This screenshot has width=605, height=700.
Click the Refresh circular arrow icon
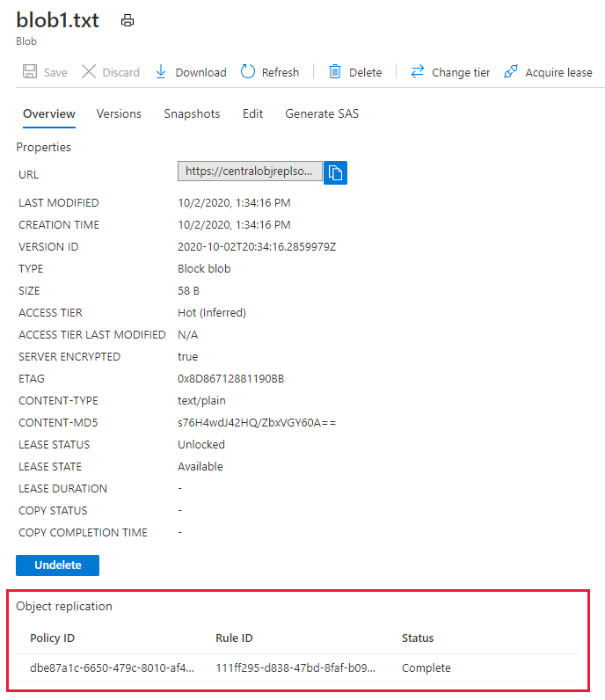click(248, 71)
